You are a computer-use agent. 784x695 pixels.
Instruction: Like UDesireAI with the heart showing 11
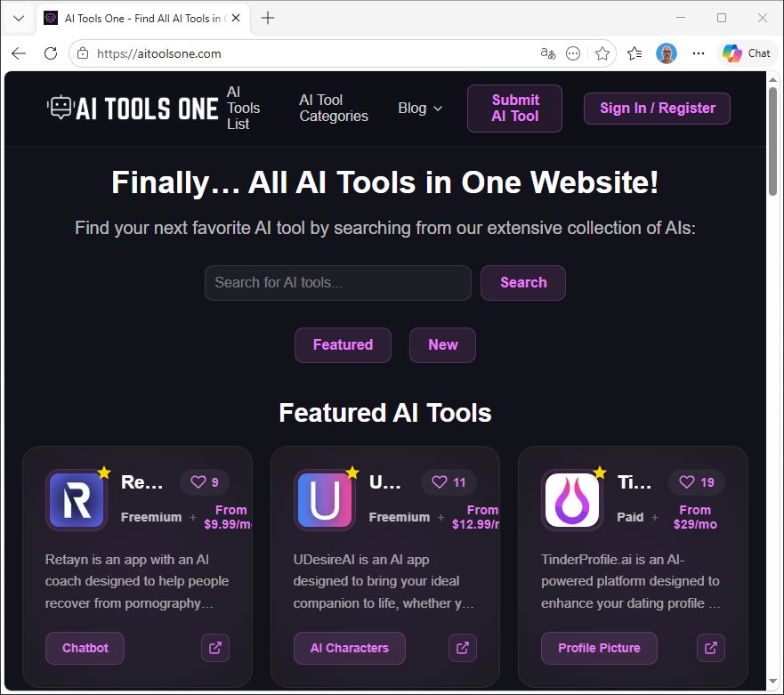click(449, 482)
